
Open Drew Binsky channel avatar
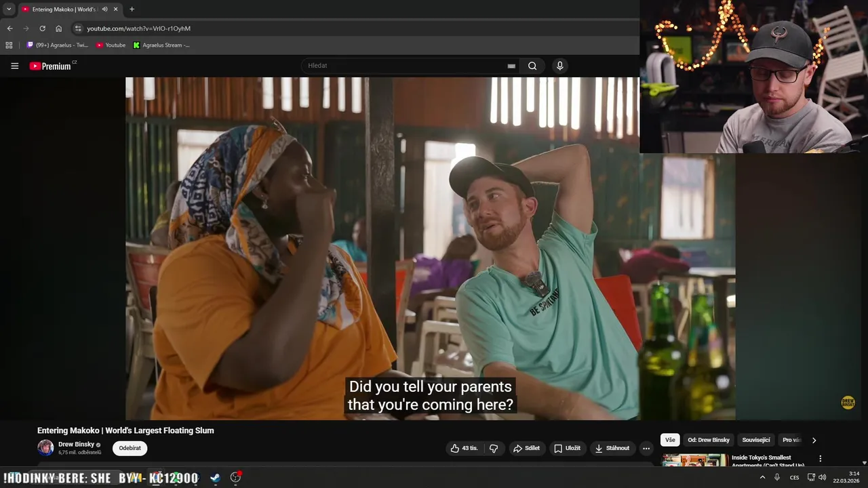click(45, 448)
